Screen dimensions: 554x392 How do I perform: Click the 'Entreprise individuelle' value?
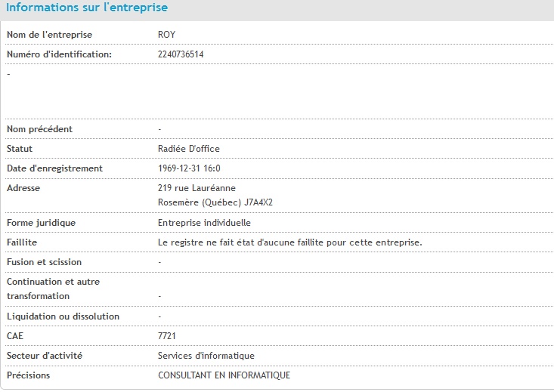pyautogui.click(x=204, y=223)
